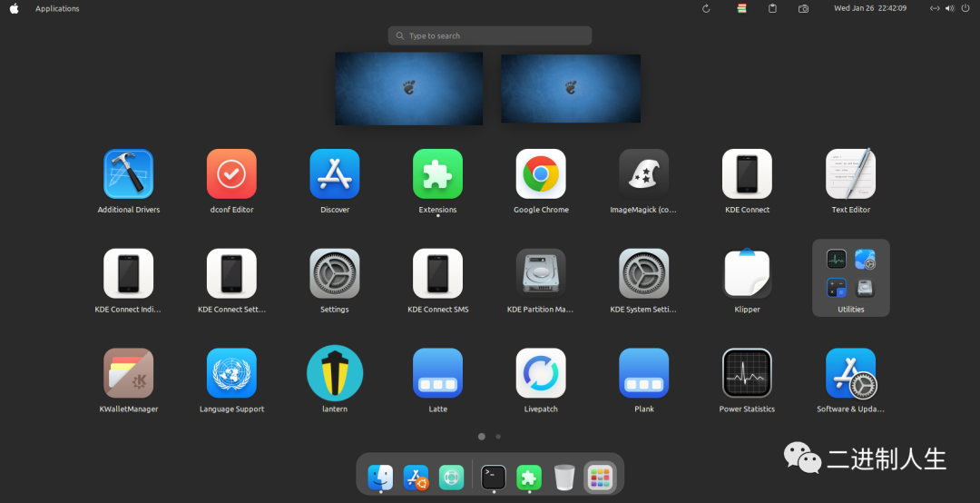This screenshot has height=503, width=980.
Task: Open the Applications menu in top bar
Action: tap(57, 9)
